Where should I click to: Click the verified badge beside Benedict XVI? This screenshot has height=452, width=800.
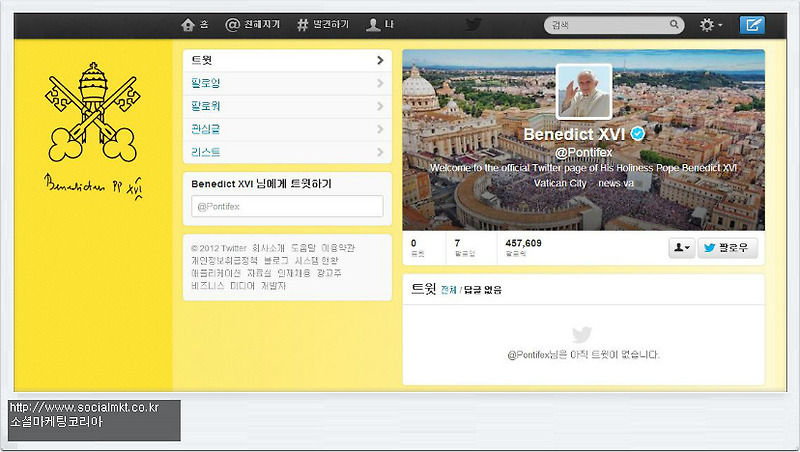(x=637, y=134)
